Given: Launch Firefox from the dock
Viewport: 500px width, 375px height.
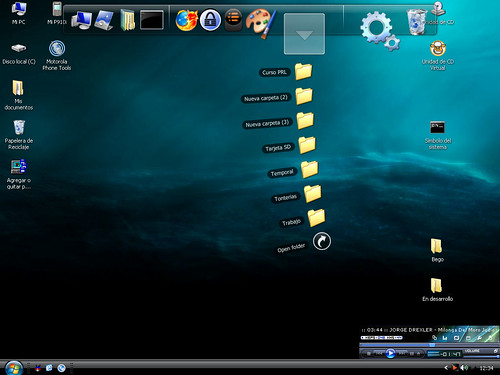Looking at the screenshot, I should (187, 20).
